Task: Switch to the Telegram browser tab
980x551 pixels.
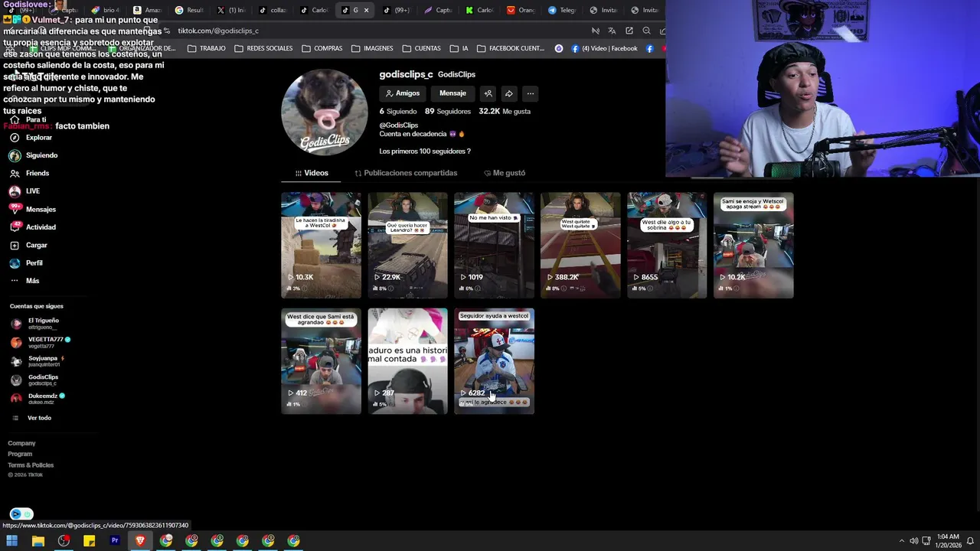Action: (x=562, y=10)
